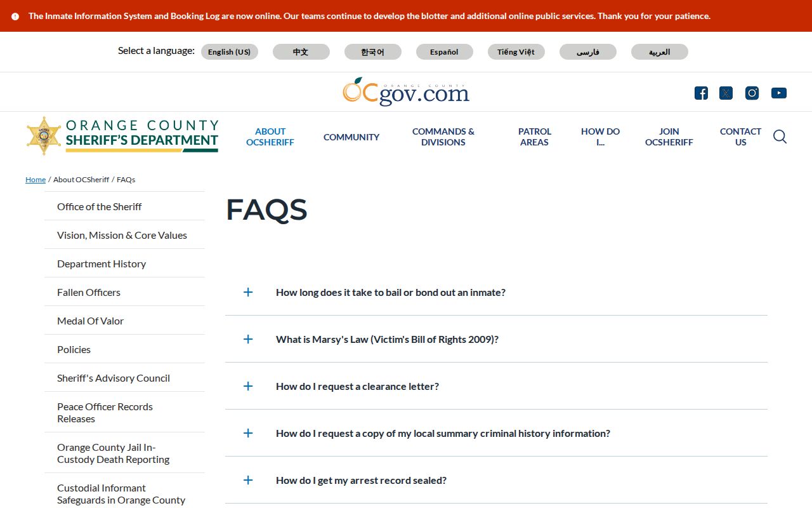Click the OCgov.com logo

pos(406,91)
